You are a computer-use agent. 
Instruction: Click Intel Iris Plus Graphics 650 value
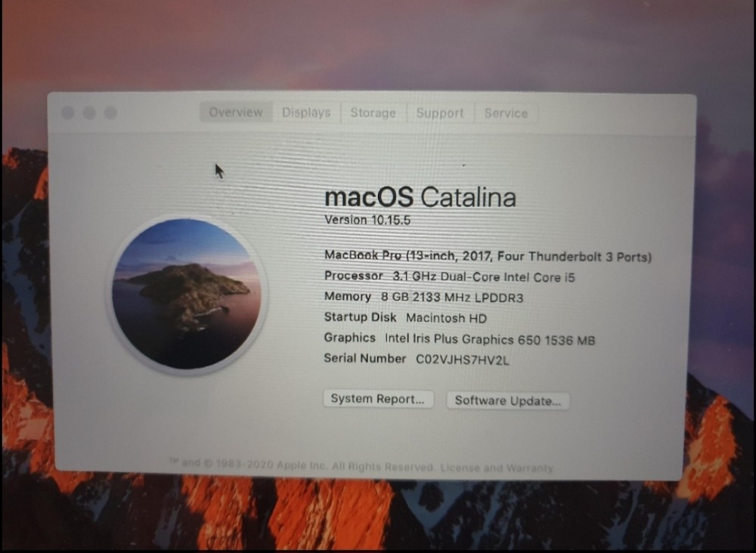point(490,340)
